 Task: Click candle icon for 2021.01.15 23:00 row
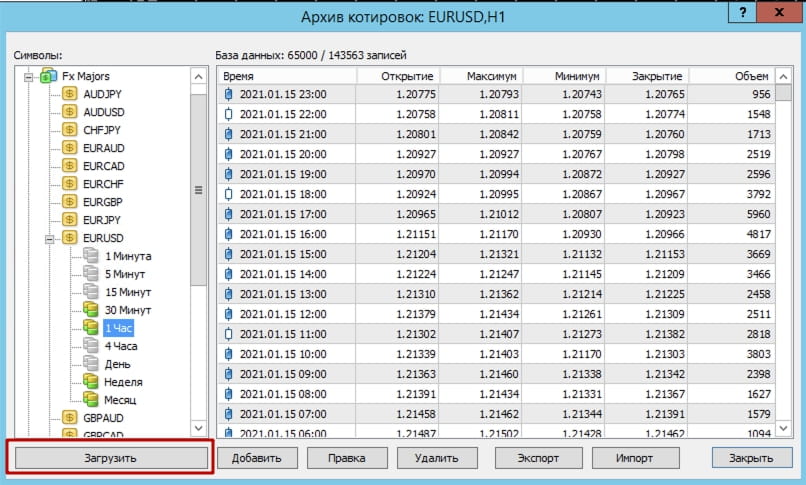coord(228,95)
